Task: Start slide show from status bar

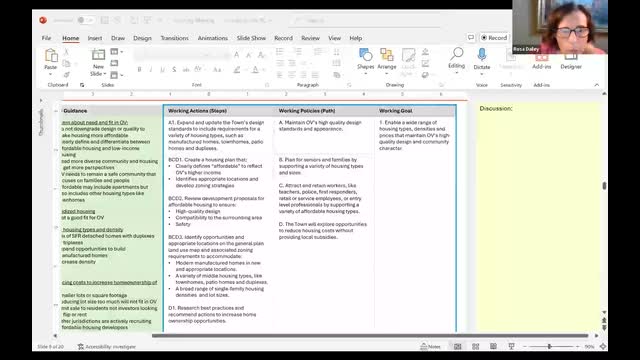Action: (511, 347)
